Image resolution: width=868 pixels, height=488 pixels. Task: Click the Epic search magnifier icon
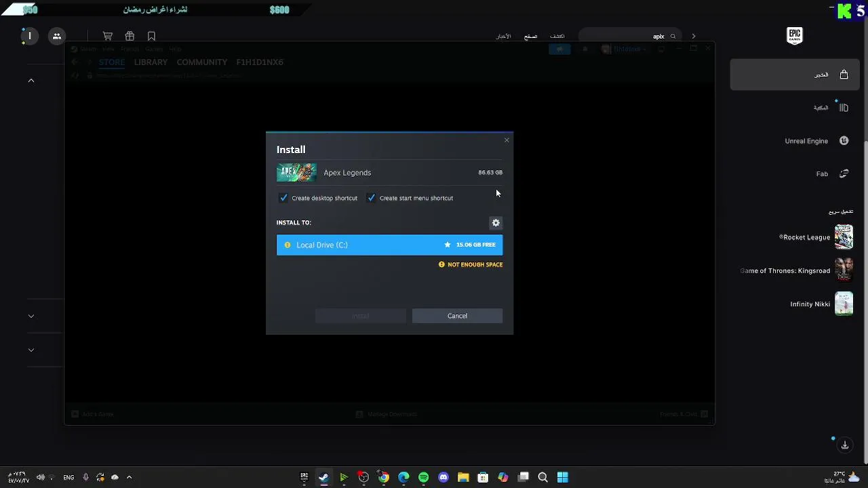click(x=673, y=37)
